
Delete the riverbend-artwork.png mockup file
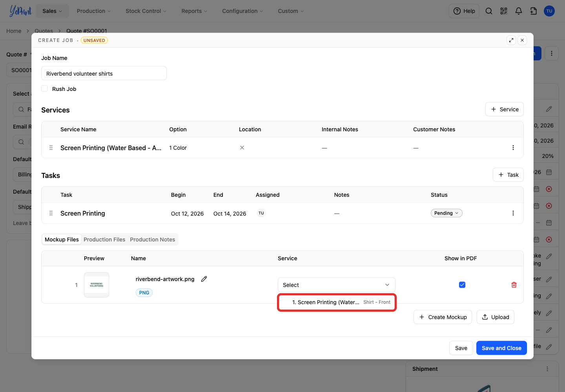click(x=514, y=285)
